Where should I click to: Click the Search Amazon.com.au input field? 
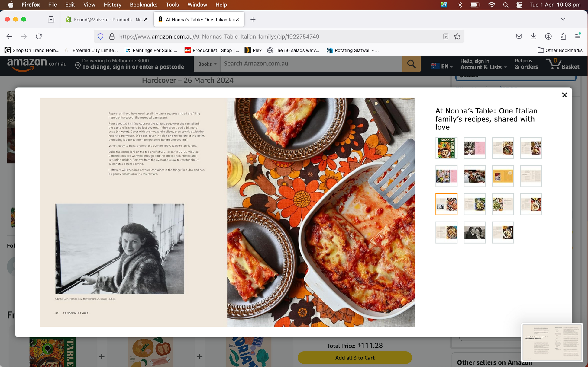[x=311, y=64]
